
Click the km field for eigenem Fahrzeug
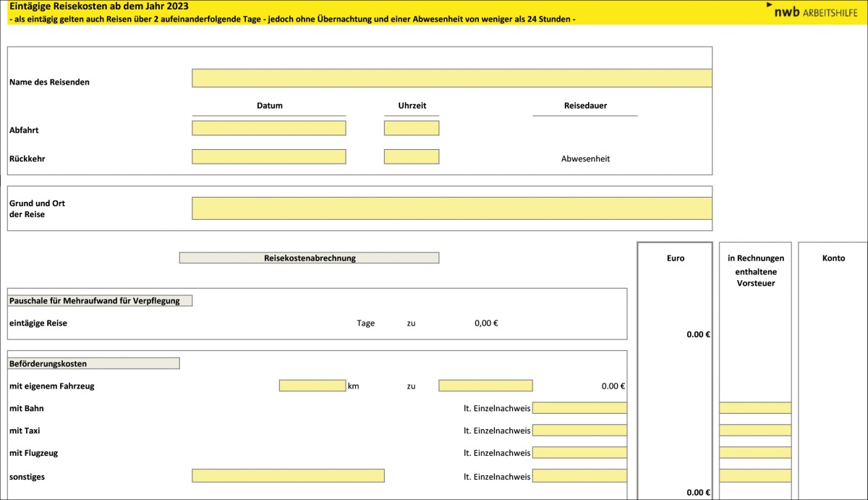click(x=312, y=386)
